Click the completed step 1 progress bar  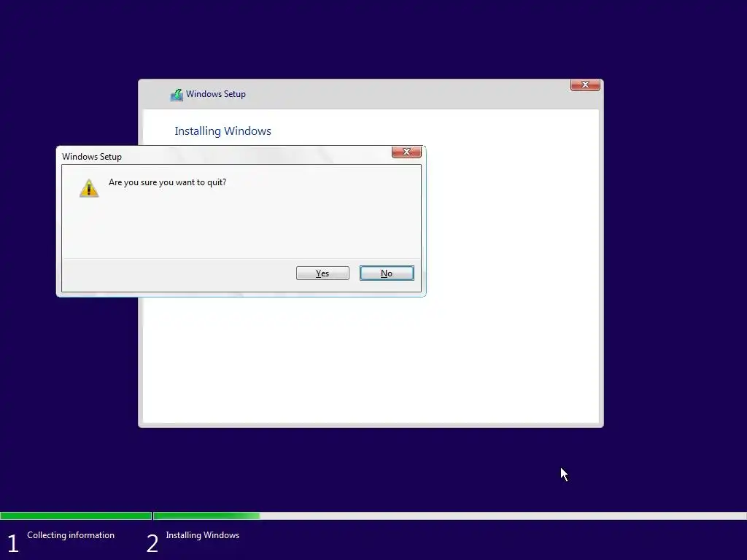click(76, 516)
